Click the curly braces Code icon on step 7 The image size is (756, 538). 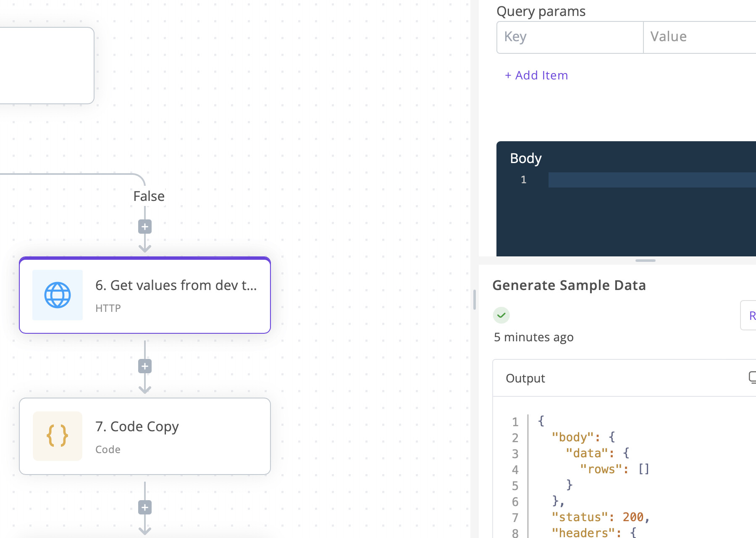(x=58, y=436)
